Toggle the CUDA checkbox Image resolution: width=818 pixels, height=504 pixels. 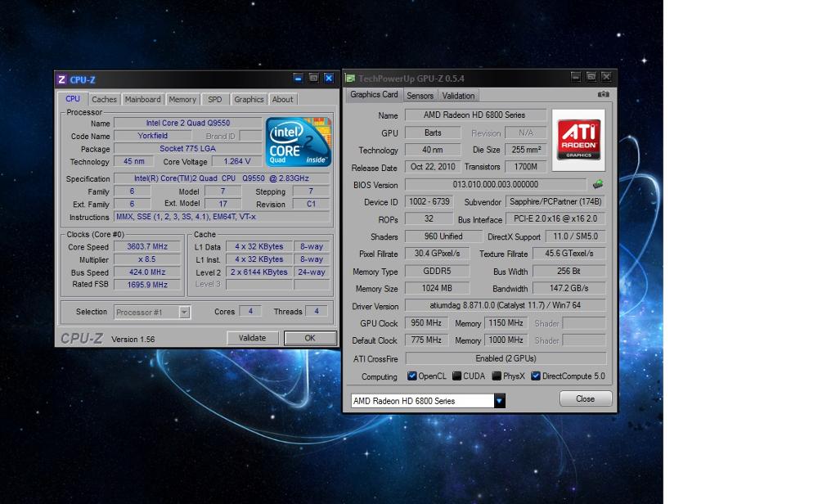[456, 376]
